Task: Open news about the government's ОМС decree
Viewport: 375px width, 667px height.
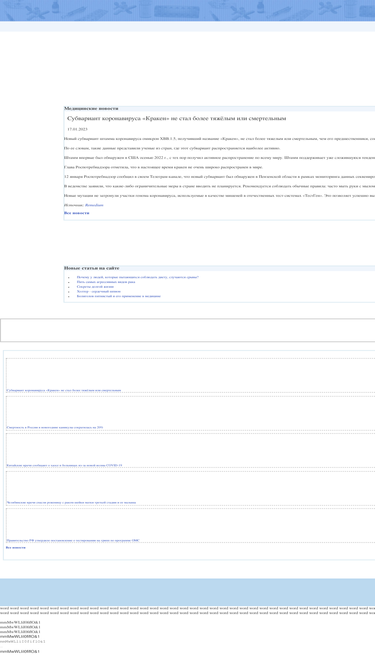Action: pos(73,540)
